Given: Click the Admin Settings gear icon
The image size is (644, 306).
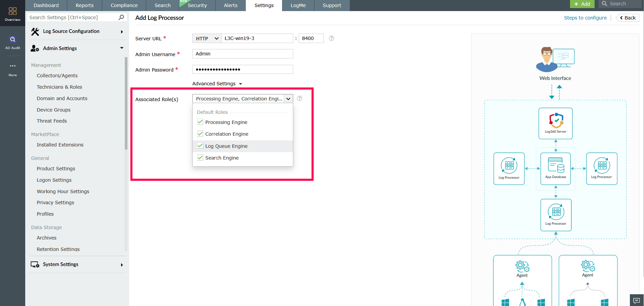Looking at the screenshot, I should 35,48.
